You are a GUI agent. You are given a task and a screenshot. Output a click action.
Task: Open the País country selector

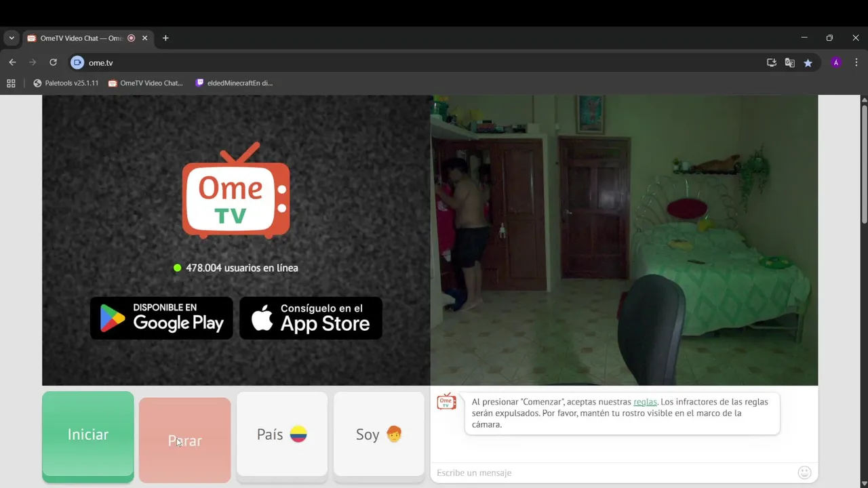click(x=282, y=436)
